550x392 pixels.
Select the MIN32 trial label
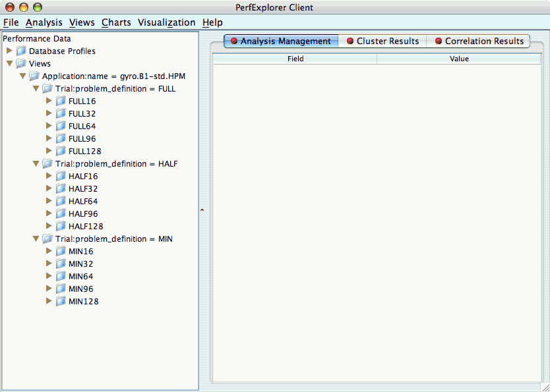coord(81,264)
